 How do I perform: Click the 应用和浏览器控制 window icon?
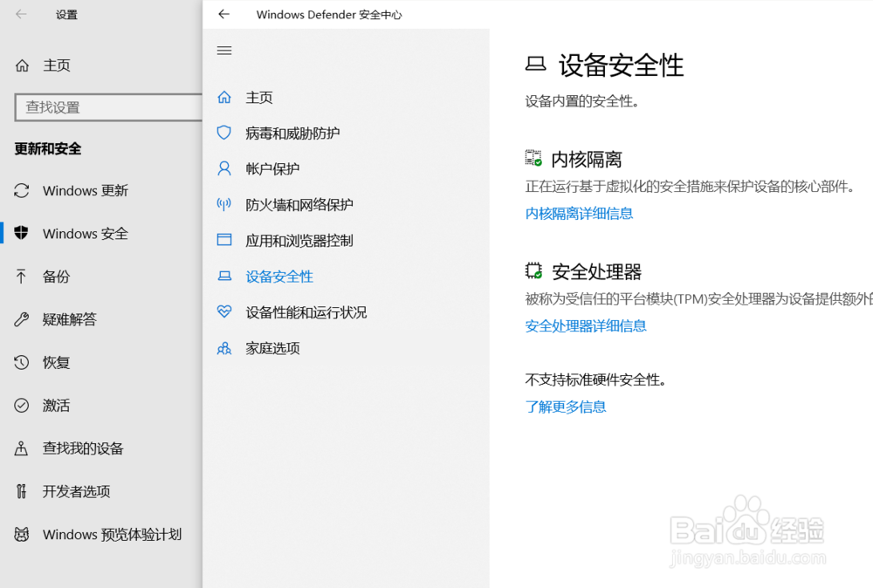coord(224,240)
